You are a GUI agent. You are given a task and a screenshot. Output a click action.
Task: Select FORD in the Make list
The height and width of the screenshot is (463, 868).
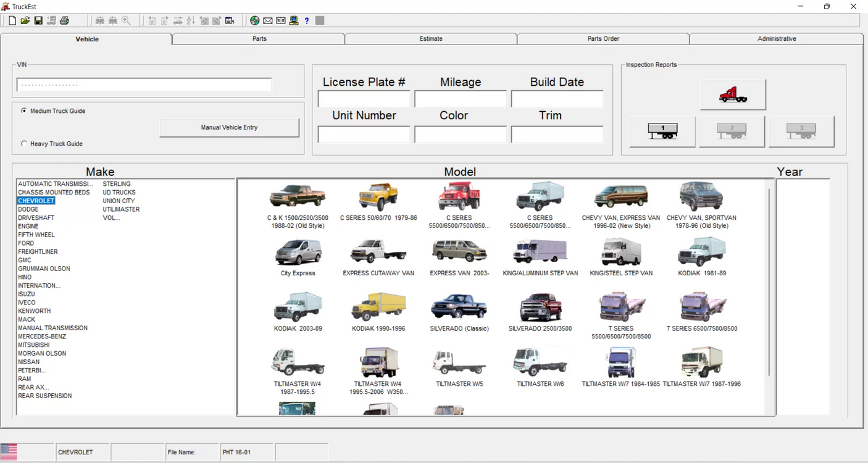click(x=26, y=243)
